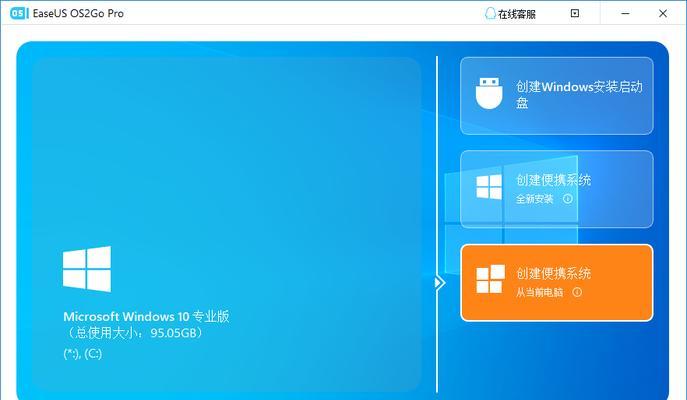Open 在线客服 online support
The height and width of the screenshot is (400, 687).
pos(511,14)
